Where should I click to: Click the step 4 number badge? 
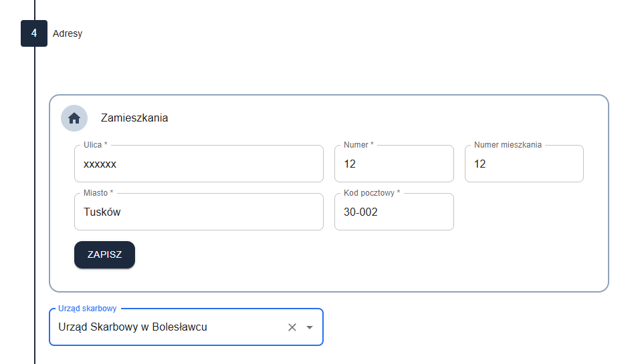[x=34, y=33]
